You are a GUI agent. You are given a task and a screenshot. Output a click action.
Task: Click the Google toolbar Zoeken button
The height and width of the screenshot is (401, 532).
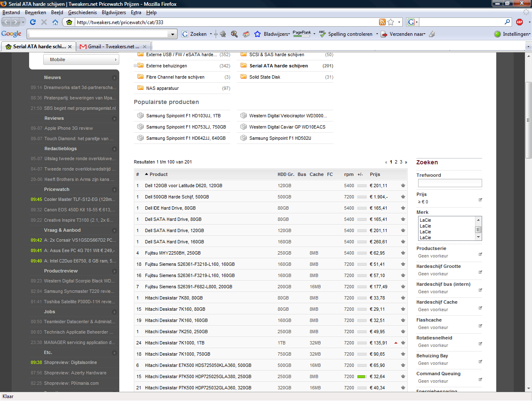click(194, 34)
